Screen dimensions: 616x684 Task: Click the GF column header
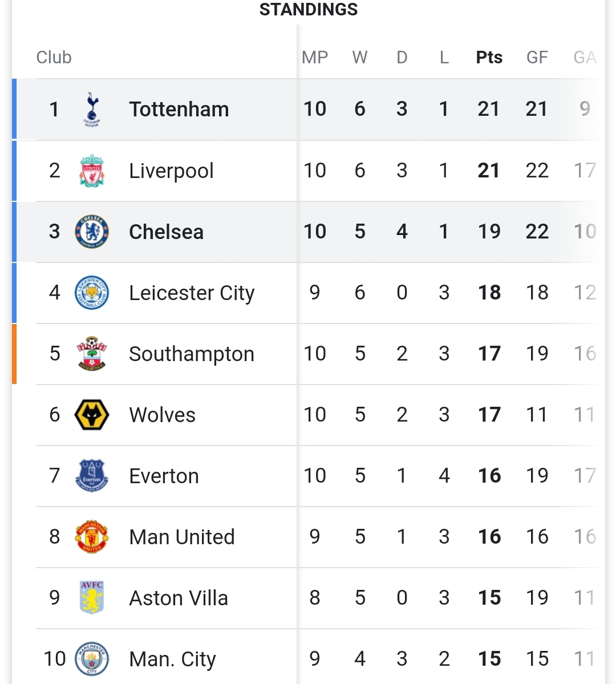537,57
